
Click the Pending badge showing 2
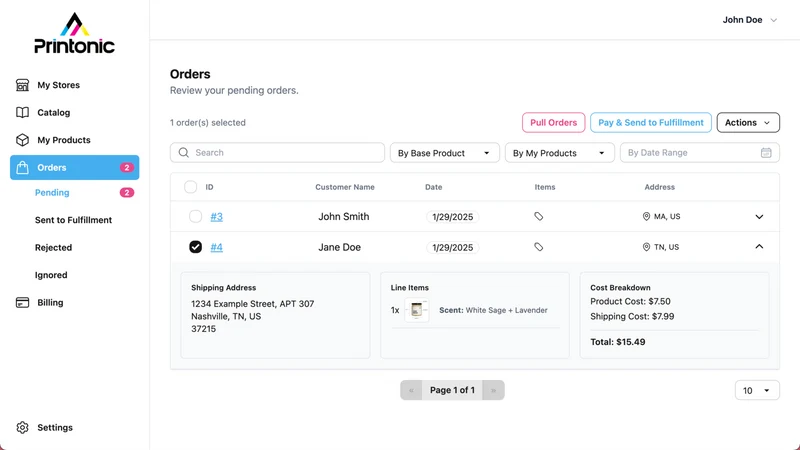tap(127, 192)
